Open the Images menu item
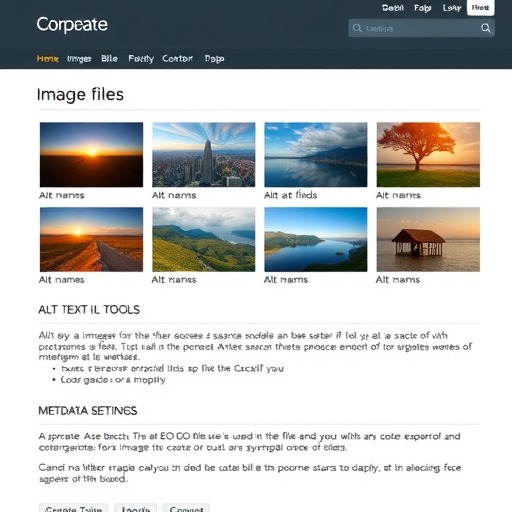 pyautogui.click(x=79, y=59)
